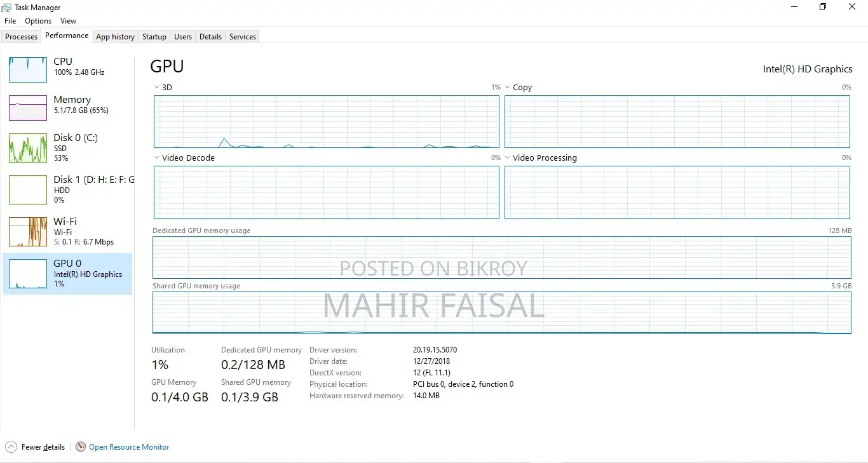Click the shared GPU memory value 0.1/3.9 GB
The height and width of the screenshot is (463, 868).
[250, 397]
